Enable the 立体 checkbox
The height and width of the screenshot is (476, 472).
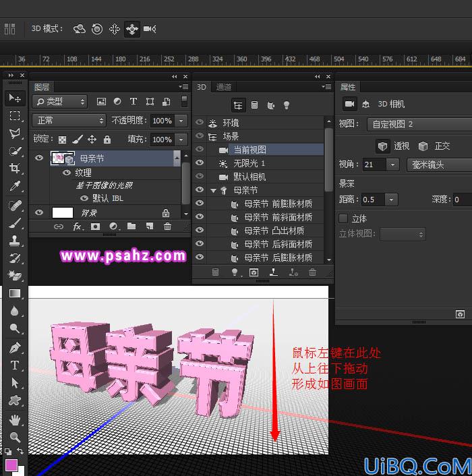point(343,218)
